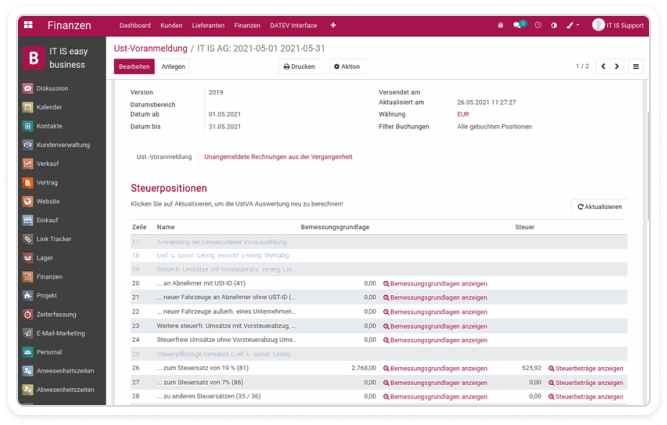Viewport: 667px width, 425px height.
Task: Open the activities clock icon
Action: coord(538,24)
